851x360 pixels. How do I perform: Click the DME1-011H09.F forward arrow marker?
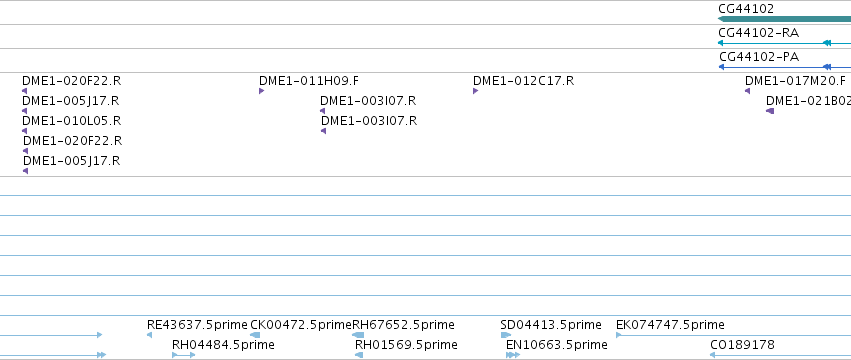click(x=261, y=91)
